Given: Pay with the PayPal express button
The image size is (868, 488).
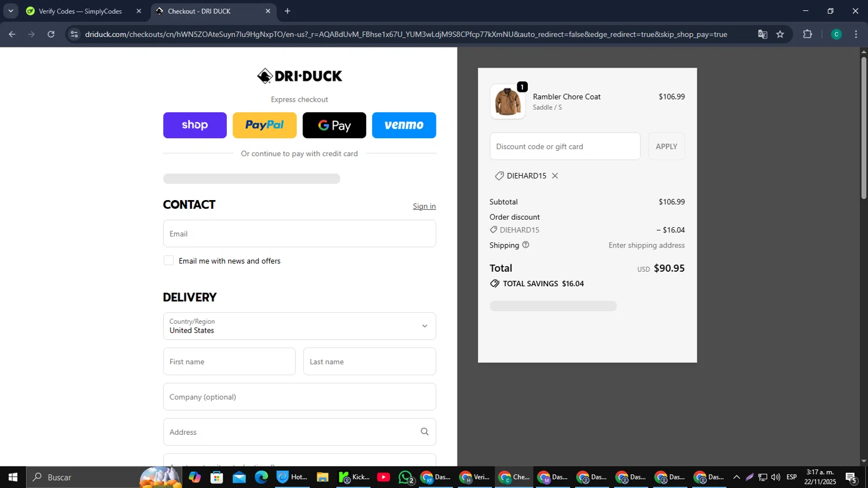Looking at the screenshot, I should point(264,125).
